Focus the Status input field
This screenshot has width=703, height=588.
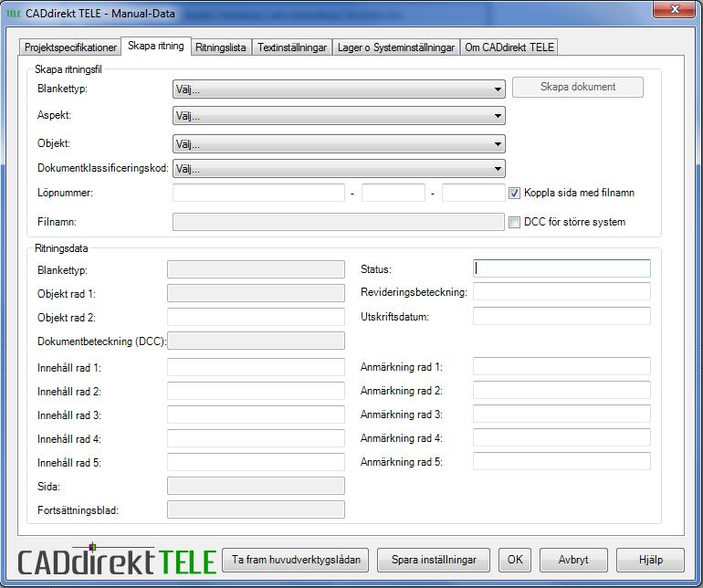point(561,268)
